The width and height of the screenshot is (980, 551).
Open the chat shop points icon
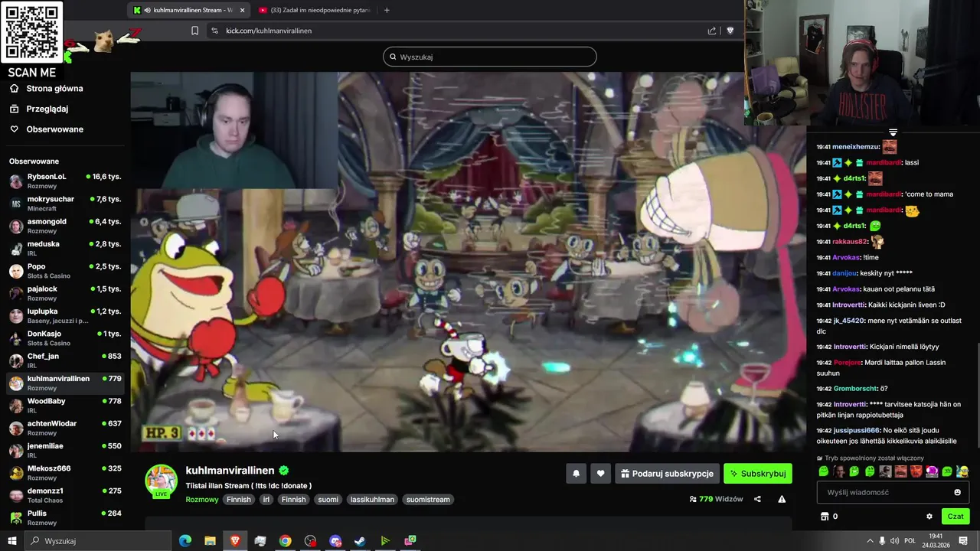(825, 517)
